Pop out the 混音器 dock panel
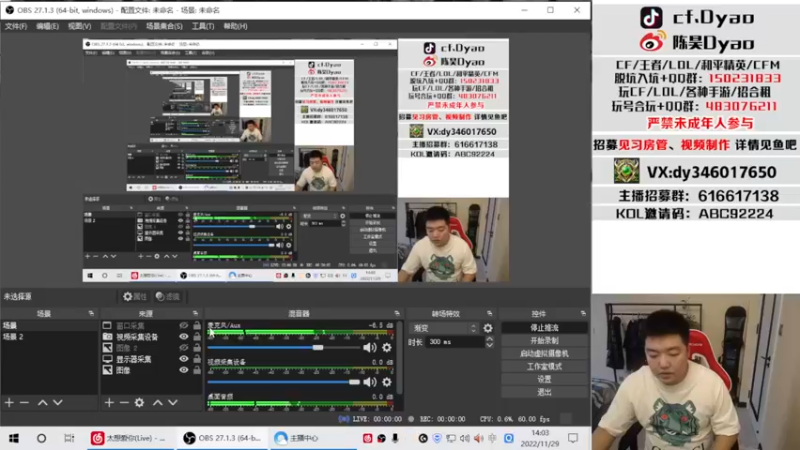This screenshot has width=800, height=450. [397, 313]
